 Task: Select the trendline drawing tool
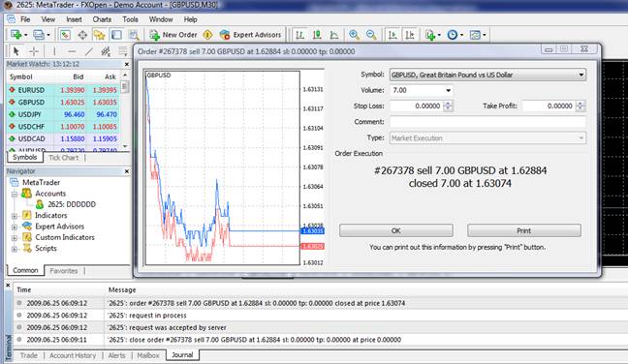coord(89,51)
